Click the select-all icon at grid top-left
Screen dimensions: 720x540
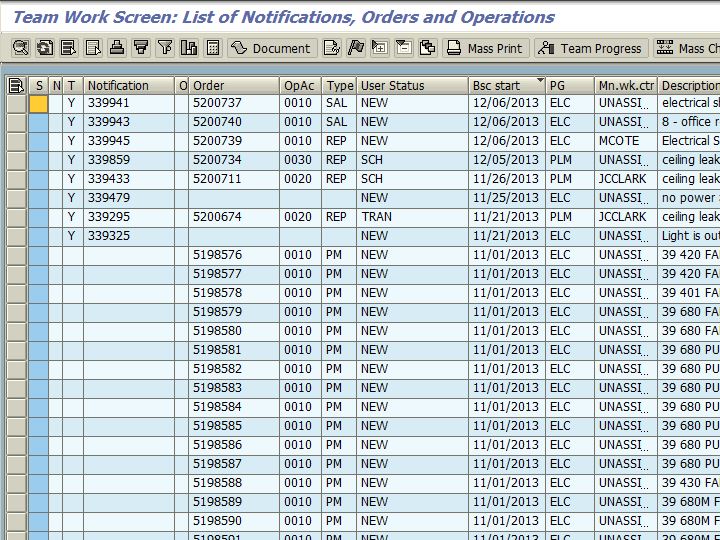[16, 86]
